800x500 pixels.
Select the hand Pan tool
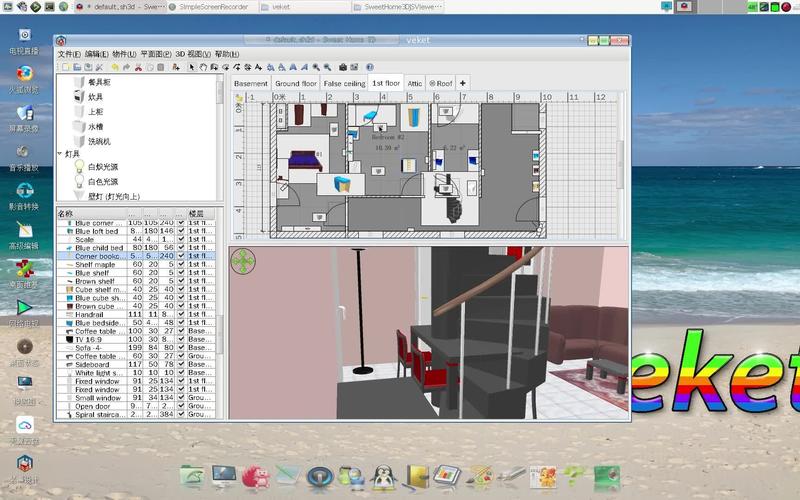[x=203, y=67]
